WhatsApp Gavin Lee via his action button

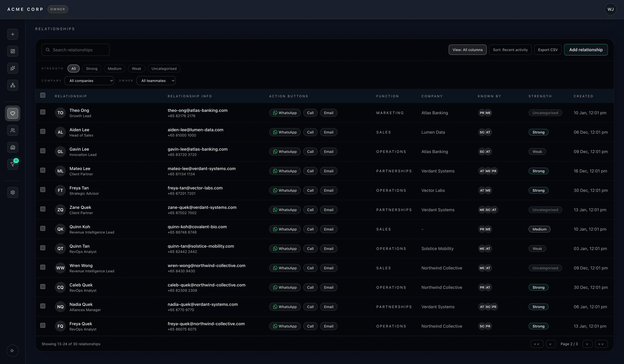285,151
